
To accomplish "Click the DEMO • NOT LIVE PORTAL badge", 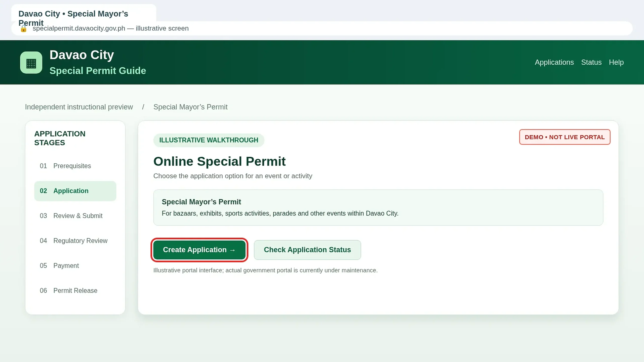I will tap(565, 137).
